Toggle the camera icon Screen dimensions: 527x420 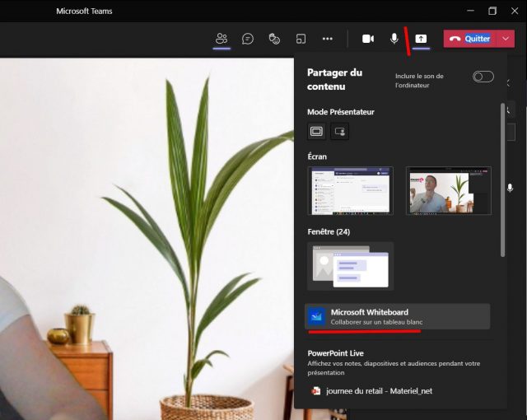pos(368,39)
